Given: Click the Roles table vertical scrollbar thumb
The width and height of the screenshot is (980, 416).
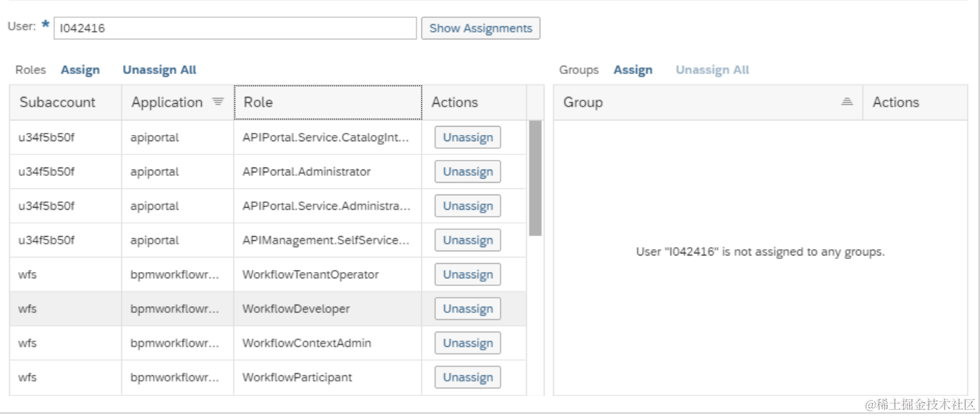Looking at the screenshot, I should 535,178.
